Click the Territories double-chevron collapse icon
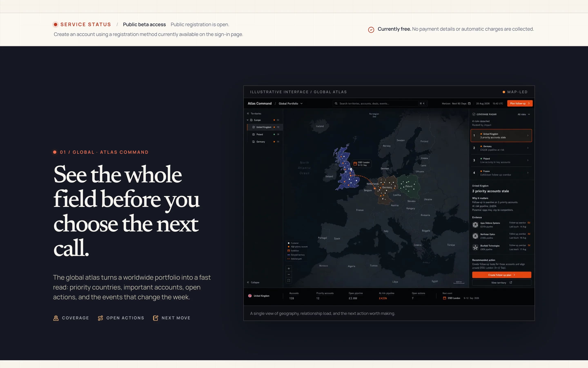Viewport: 588px width, 368px height. pyautogui.click(x=248, y=113)
